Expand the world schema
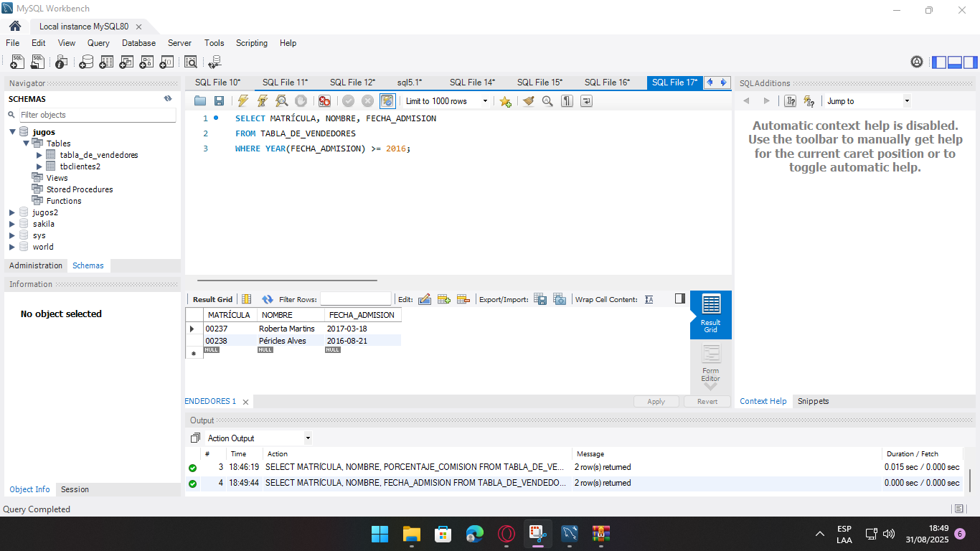The image size is (980, 551). [12, 247]
